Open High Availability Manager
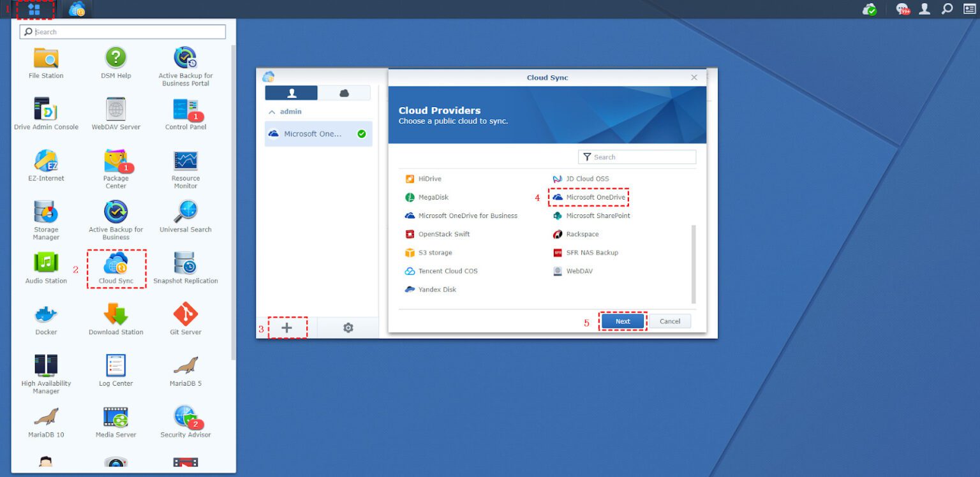Screen dimensions: 980x477 (x=46, y=374)
